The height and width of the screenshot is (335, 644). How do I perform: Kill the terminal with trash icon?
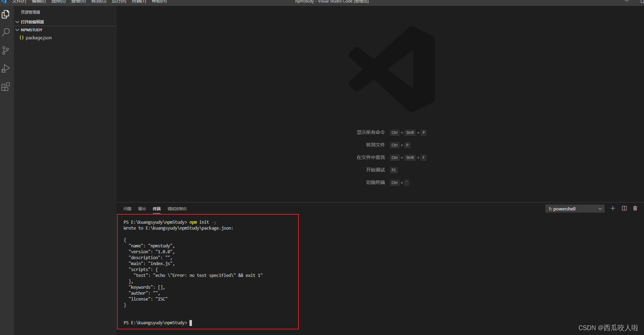(x=635, y=208)
